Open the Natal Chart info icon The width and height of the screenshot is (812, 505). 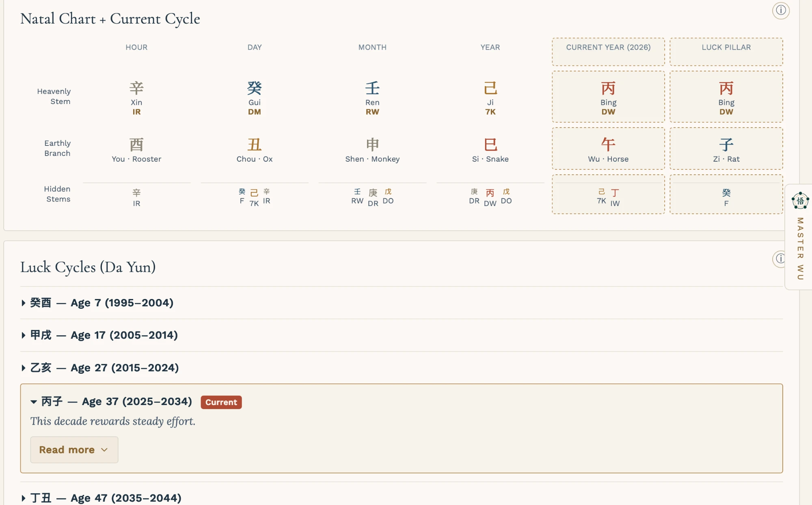(780, 11)
